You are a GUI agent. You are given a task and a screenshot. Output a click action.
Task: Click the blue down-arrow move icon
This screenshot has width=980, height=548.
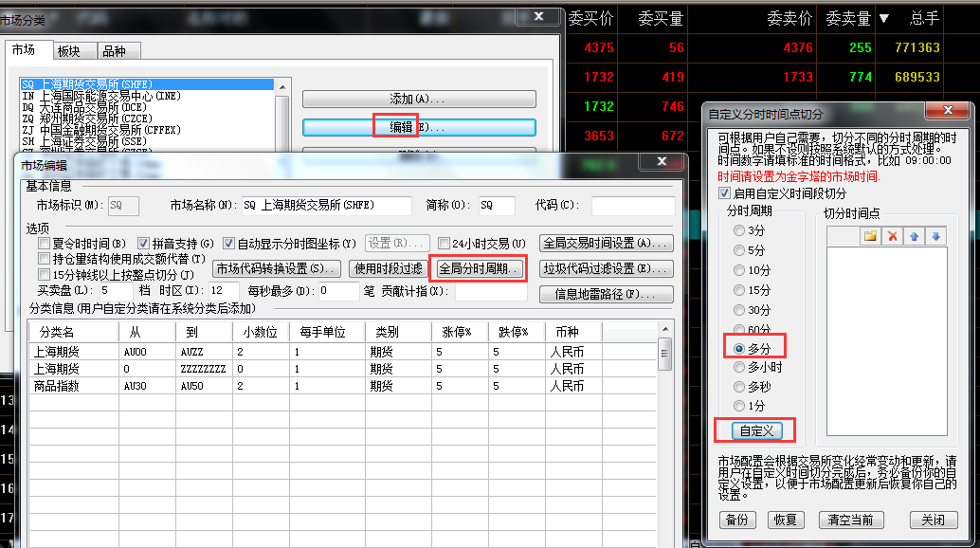point(936,236)
